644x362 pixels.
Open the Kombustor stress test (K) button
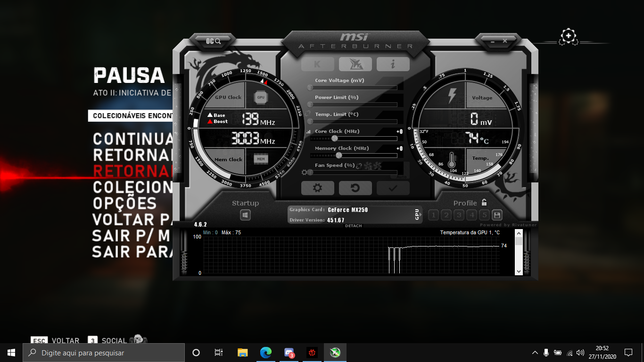(318, 64)
